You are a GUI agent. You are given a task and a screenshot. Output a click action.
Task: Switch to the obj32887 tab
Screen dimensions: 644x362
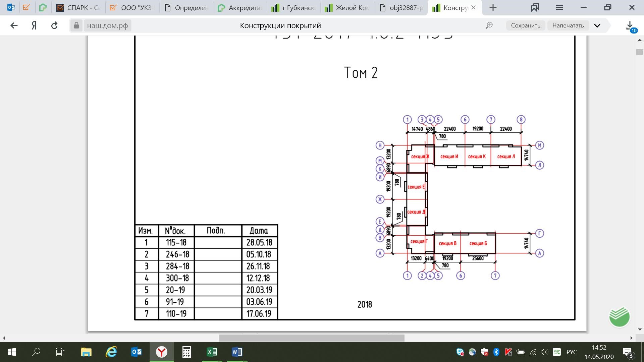click(x=401, y=8)
